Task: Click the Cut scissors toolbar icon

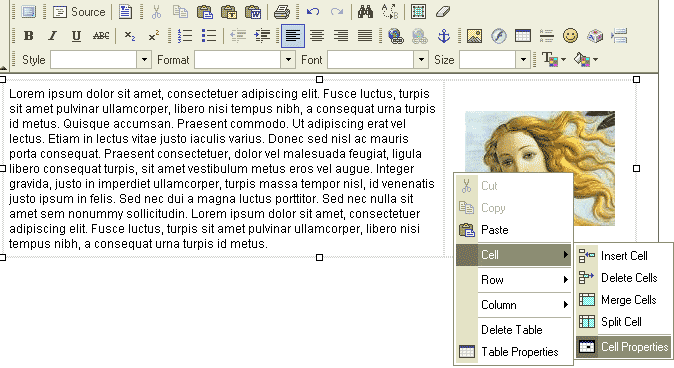Action: click(156, 12)
